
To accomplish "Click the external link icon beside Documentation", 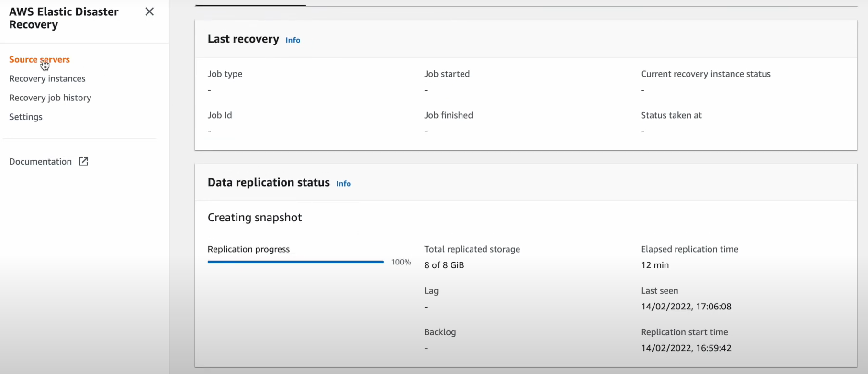I will click(x=83, y=161).
